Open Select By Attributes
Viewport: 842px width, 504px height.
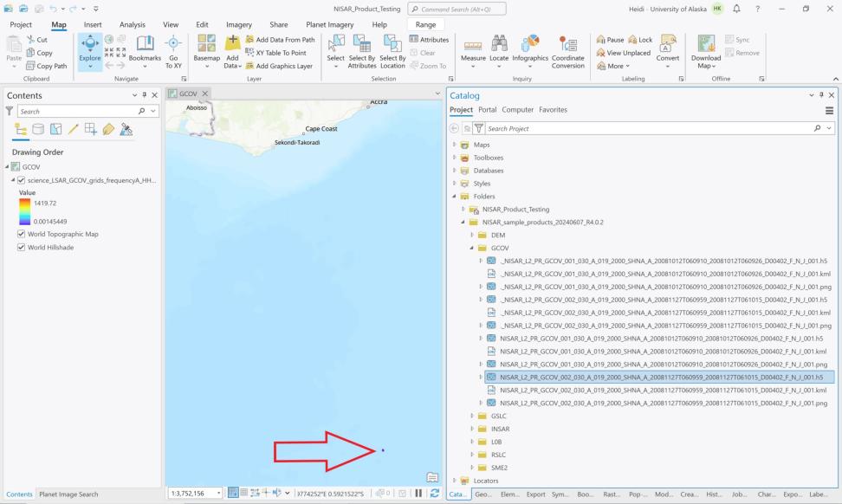click(362, 52)
